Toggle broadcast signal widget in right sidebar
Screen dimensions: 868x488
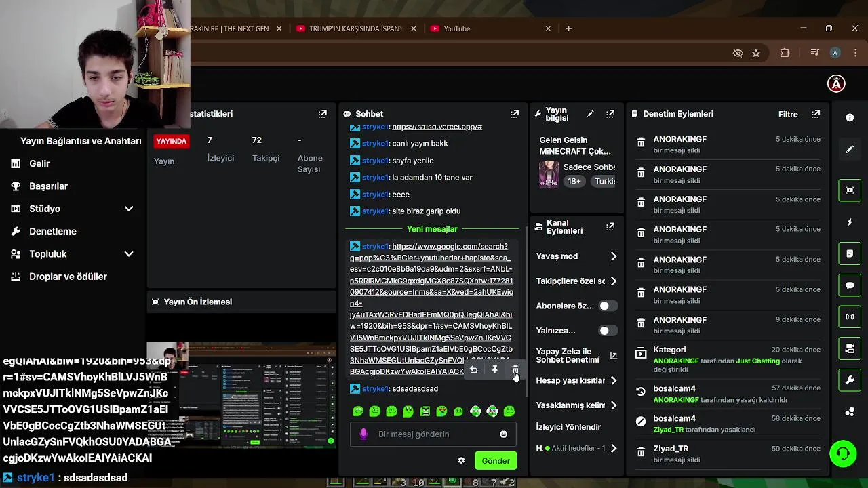coord(850,317)
